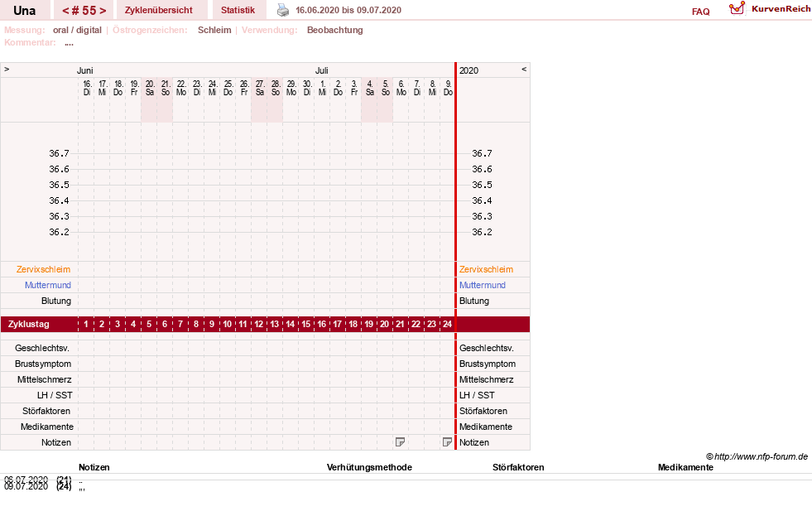Click the right-side Geschlechtsv. label

pos(487,348)
